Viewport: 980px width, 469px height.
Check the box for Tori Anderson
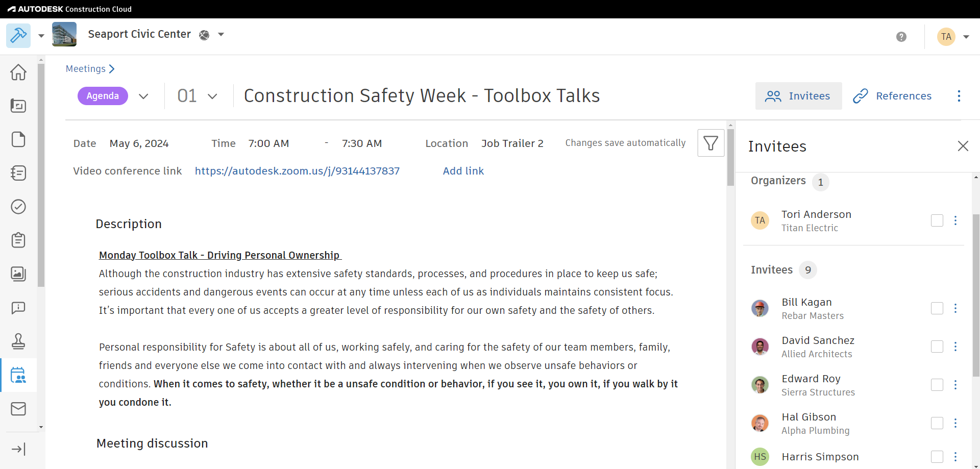(x=937, y=220)
